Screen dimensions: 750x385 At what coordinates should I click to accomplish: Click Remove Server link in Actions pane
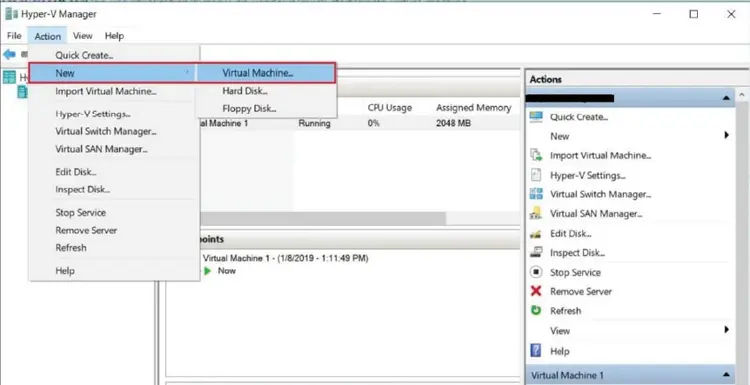[581, 292]
